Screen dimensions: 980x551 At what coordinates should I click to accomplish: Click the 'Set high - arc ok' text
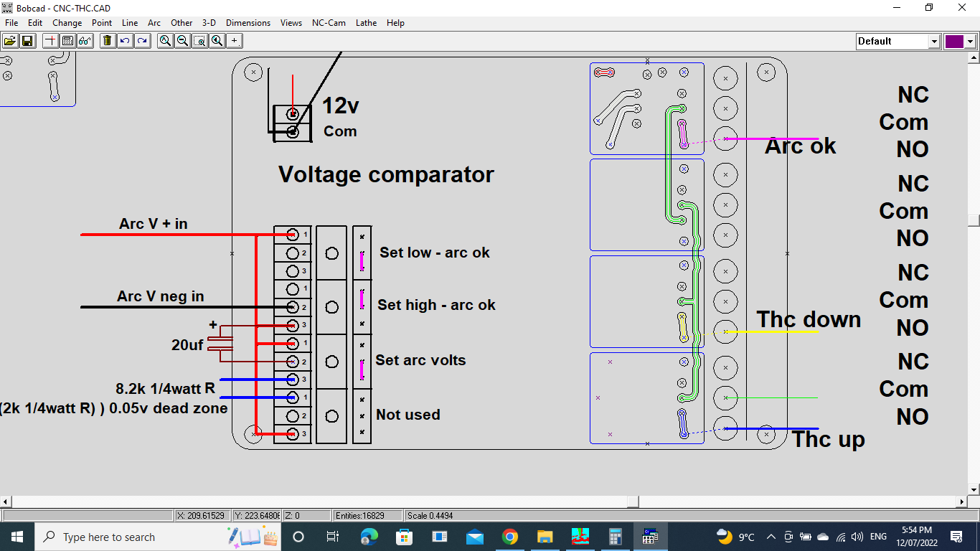[x=436, y=305]
